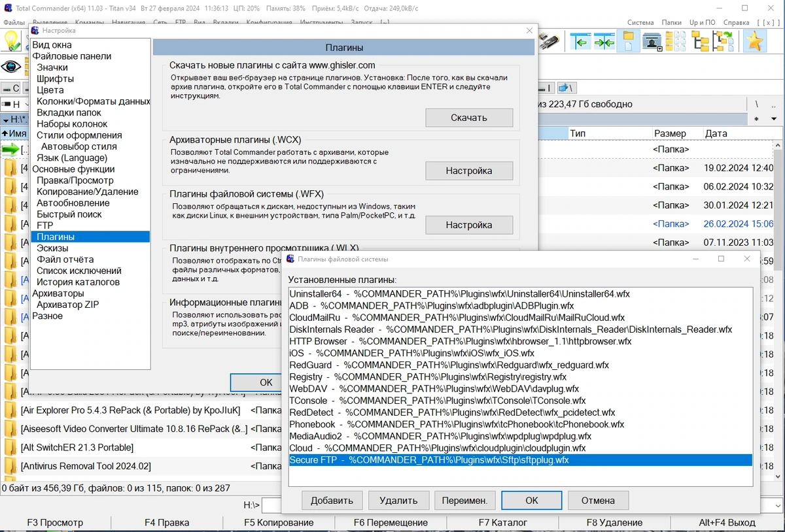Open the Файлы menu
This screenshot has height=532, width=785.
click(14, 22)
